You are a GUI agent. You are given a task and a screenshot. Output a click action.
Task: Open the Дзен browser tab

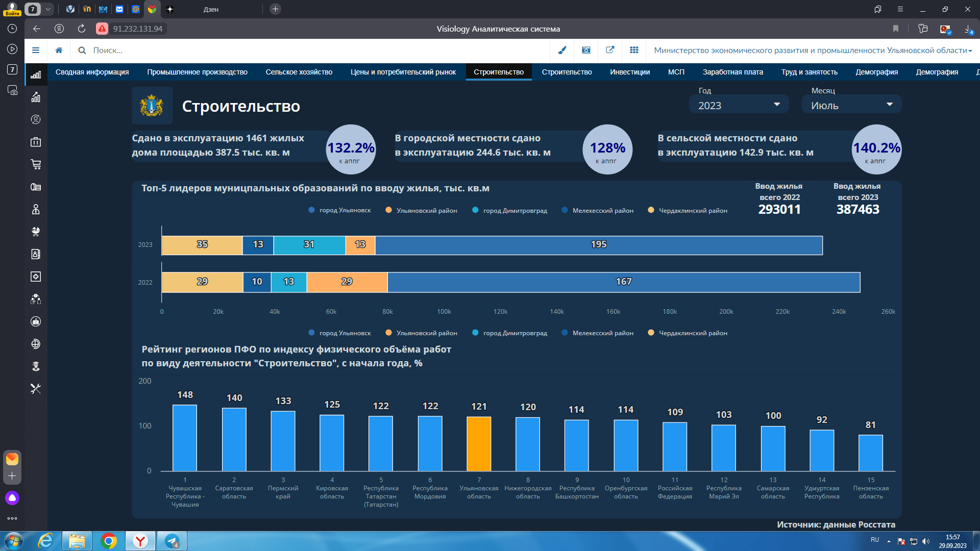[x=211, y=9]
